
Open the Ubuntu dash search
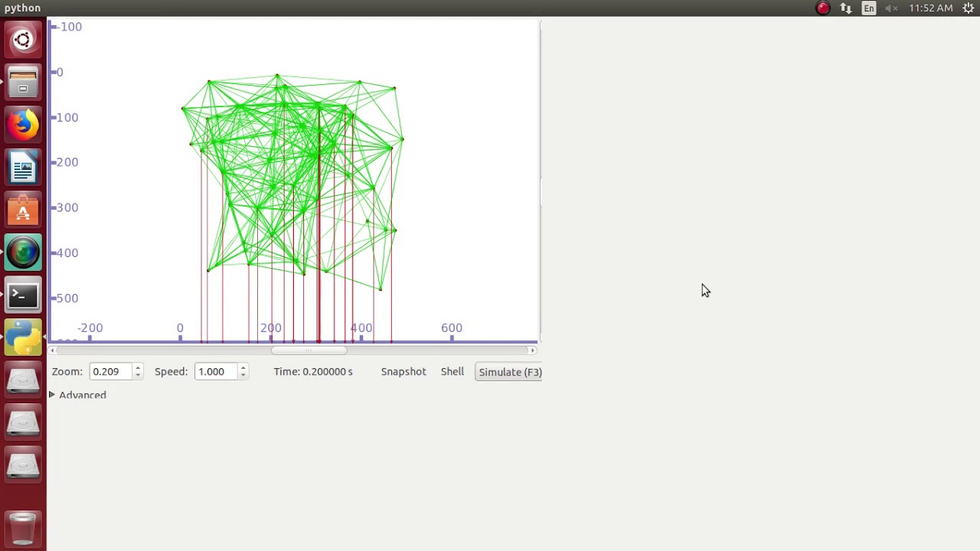click(23, 40)
